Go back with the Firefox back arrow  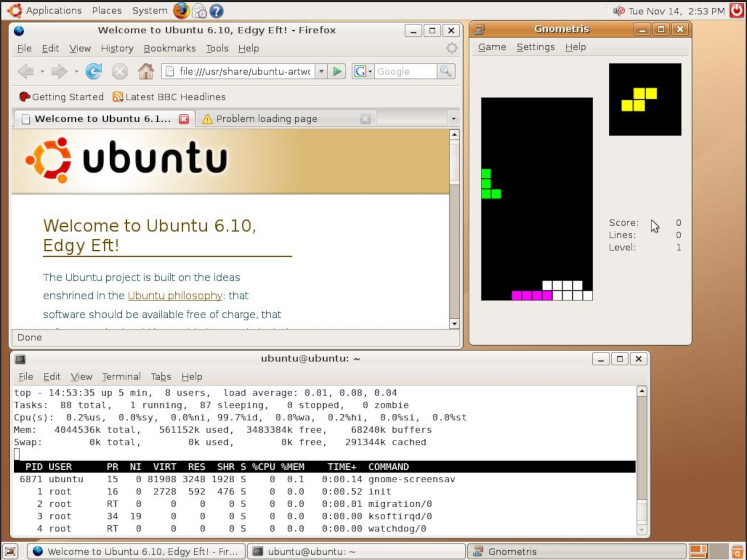[26, 71]
